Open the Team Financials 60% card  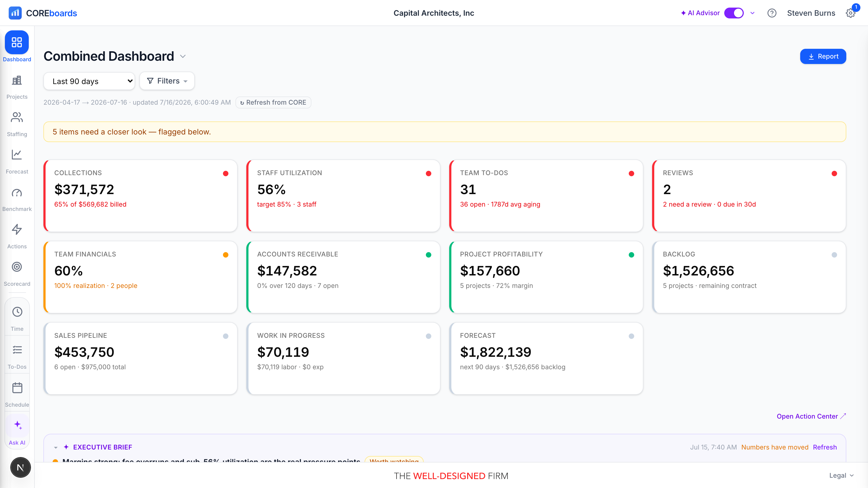click(141, 277)
